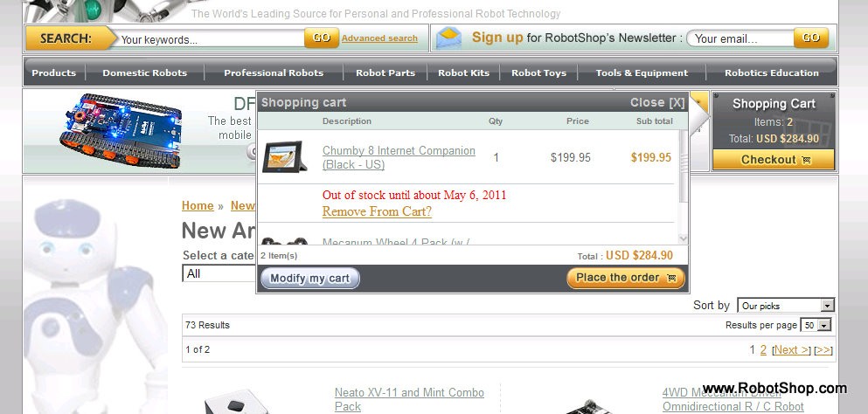Click Remove From Cart link

click(377, 211)
